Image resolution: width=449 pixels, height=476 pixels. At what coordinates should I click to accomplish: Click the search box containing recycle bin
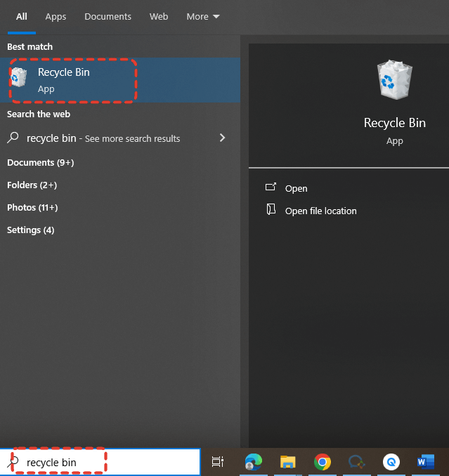pyautogui.click(x=105, y=462)
